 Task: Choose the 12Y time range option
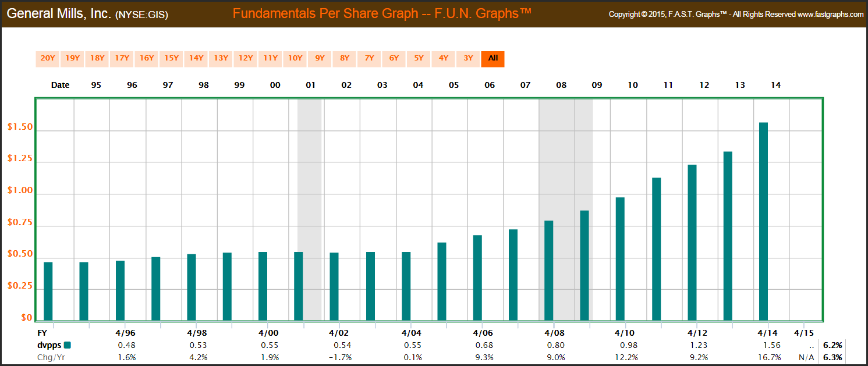[246, 58]
